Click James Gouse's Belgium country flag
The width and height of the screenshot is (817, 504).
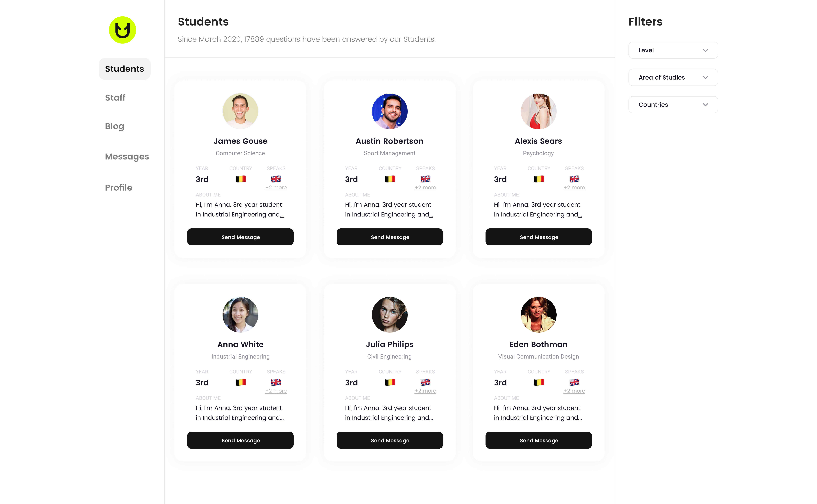[240, 179]
